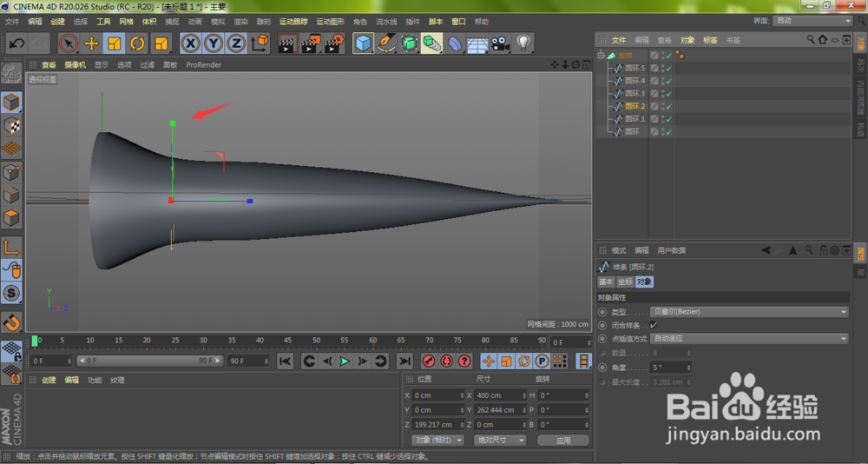Toggle the 类型 animation radio dot
The height and width of the screenshot is (464, 868).
tap(602, 312)
